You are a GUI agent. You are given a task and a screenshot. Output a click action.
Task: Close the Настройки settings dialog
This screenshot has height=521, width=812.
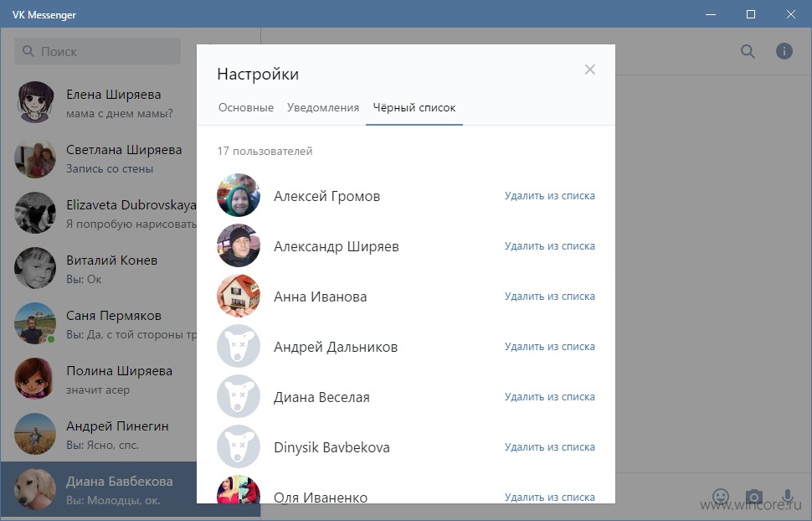pyautogui.click(x=589, y=70)
